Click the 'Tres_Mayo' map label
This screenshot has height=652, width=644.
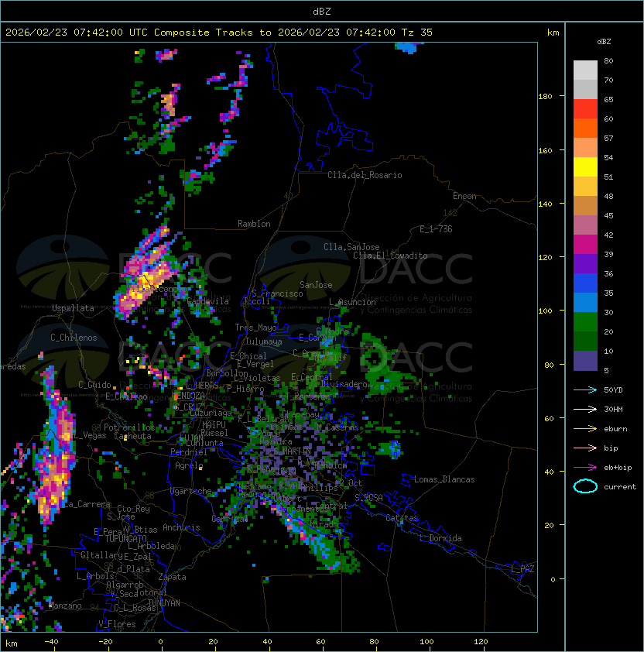tap(255, 328)
